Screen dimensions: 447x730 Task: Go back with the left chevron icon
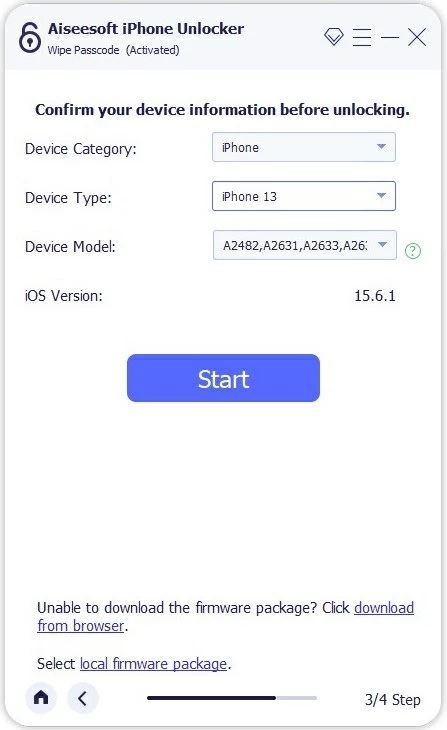[x=82, y=698]
